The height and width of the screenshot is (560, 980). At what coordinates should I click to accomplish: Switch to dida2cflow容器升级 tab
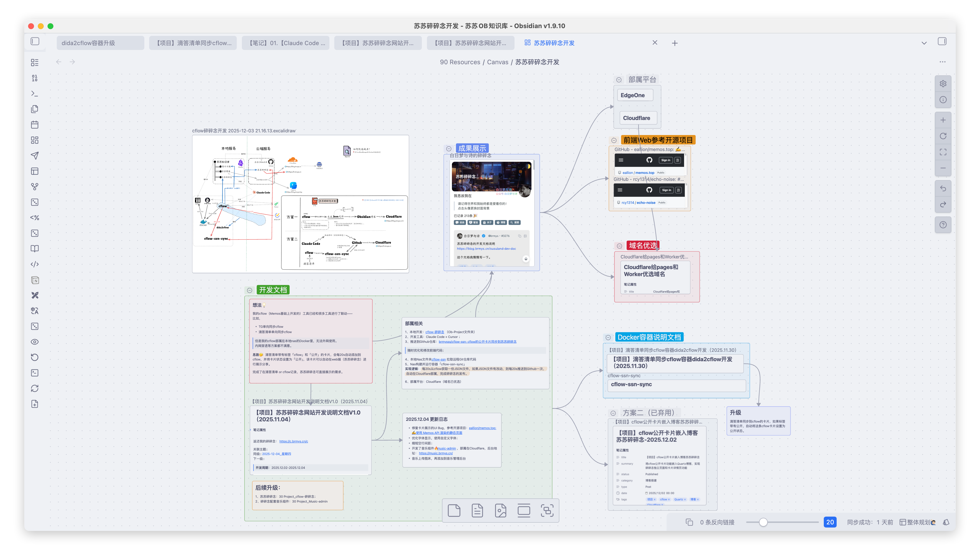(100, 43)
